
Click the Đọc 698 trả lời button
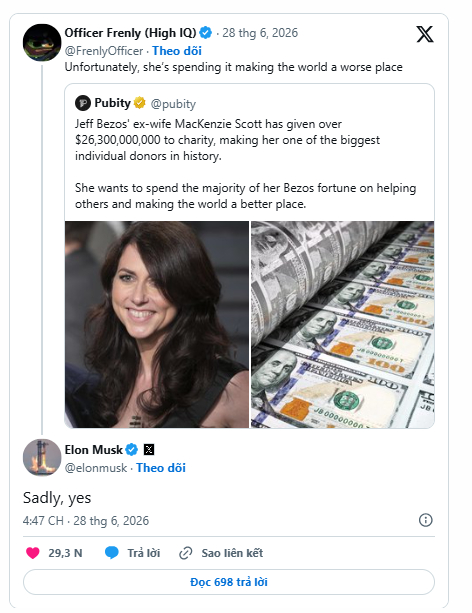229,582
